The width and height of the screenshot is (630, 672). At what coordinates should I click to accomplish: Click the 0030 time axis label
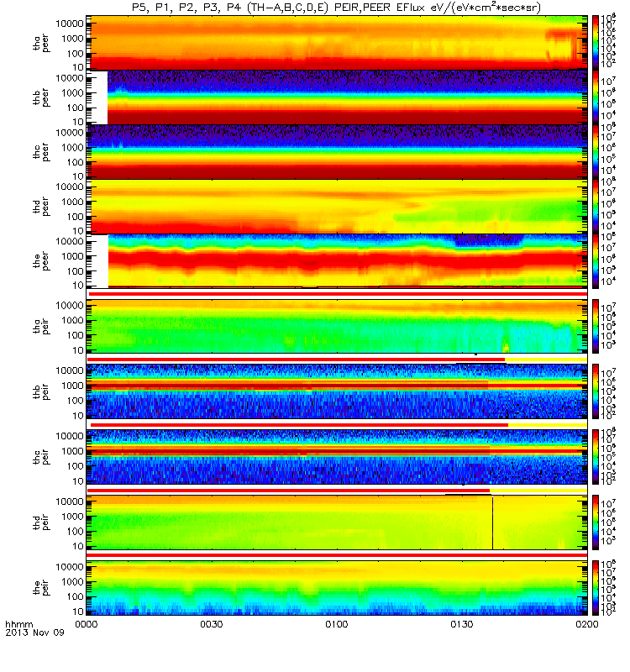[x=212, y=624]
